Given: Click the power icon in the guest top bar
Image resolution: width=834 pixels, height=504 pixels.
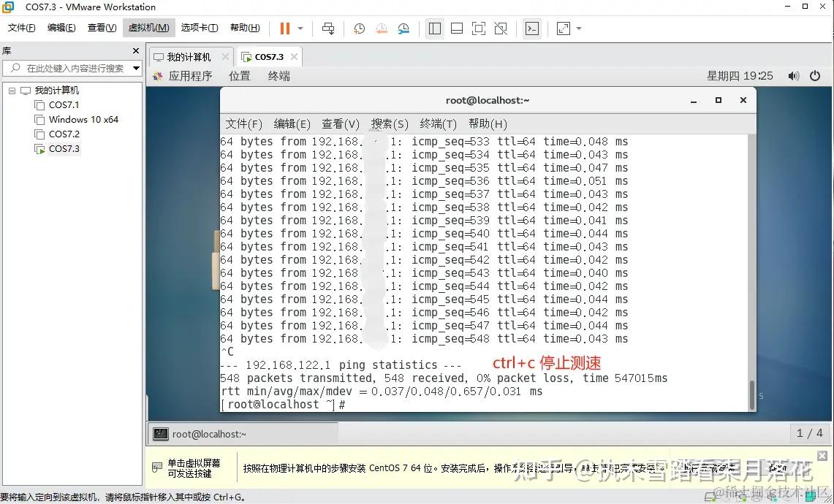Looking at the screenshot, I should click(x=816, y=75).
